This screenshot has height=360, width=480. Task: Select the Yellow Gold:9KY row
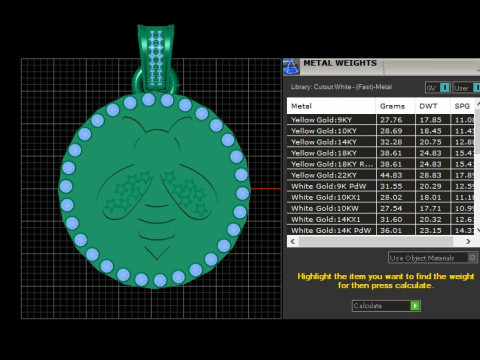pos(381,120)
